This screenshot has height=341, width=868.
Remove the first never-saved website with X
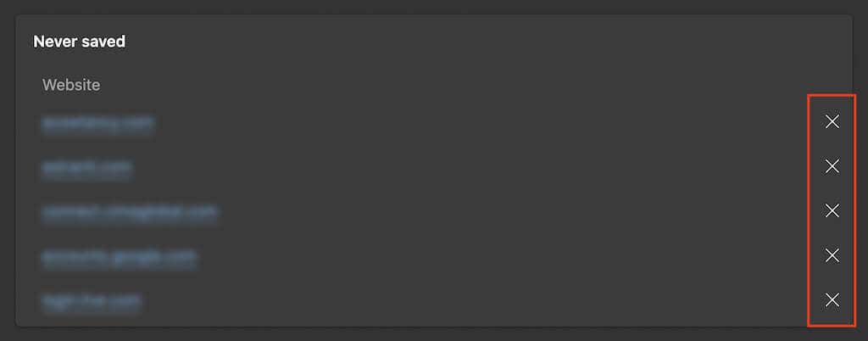(832, 122)
